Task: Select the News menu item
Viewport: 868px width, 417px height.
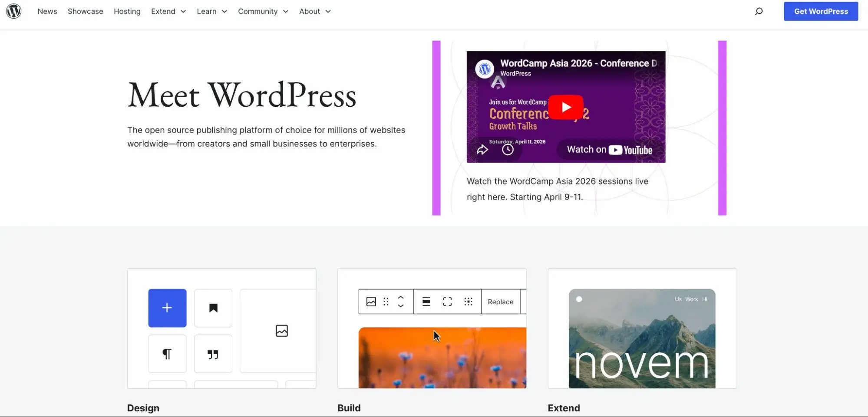Action: click(47, 11)
